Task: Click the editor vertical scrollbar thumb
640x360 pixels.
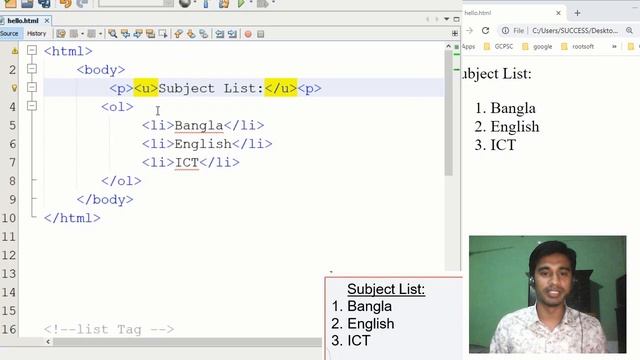Action: (x=449, y=113)
